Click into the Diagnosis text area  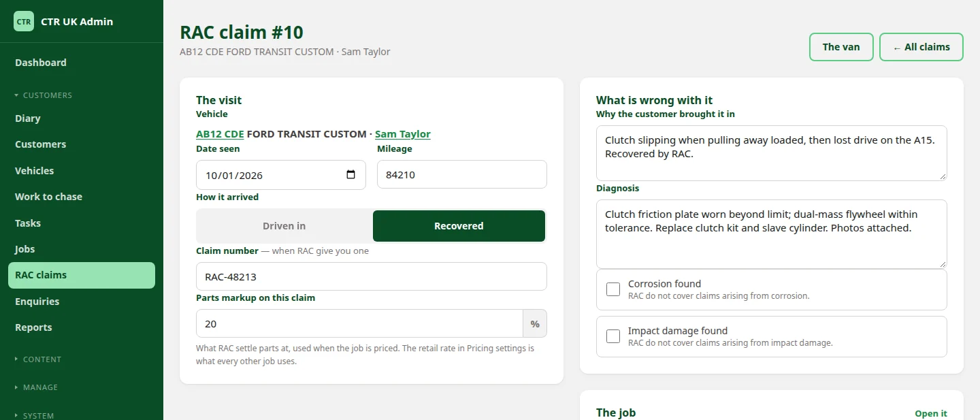(772, 234)
